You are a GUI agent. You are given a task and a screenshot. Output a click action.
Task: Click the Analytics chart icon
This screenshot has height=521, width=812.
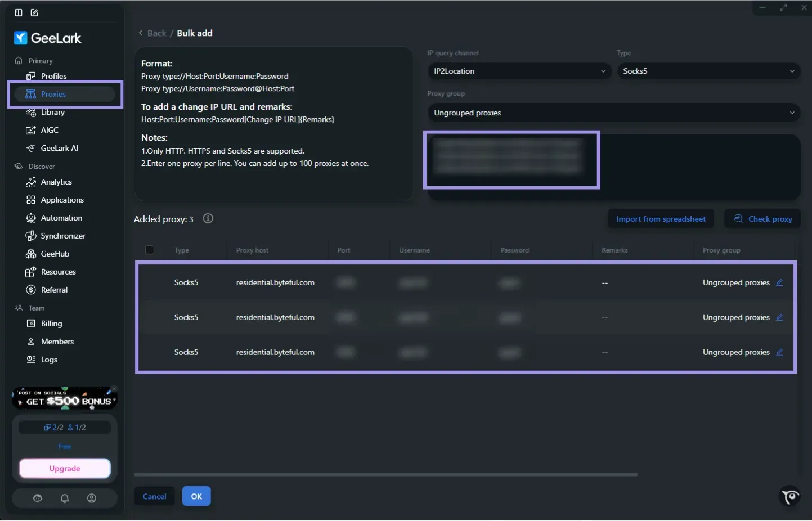(31, 182)
